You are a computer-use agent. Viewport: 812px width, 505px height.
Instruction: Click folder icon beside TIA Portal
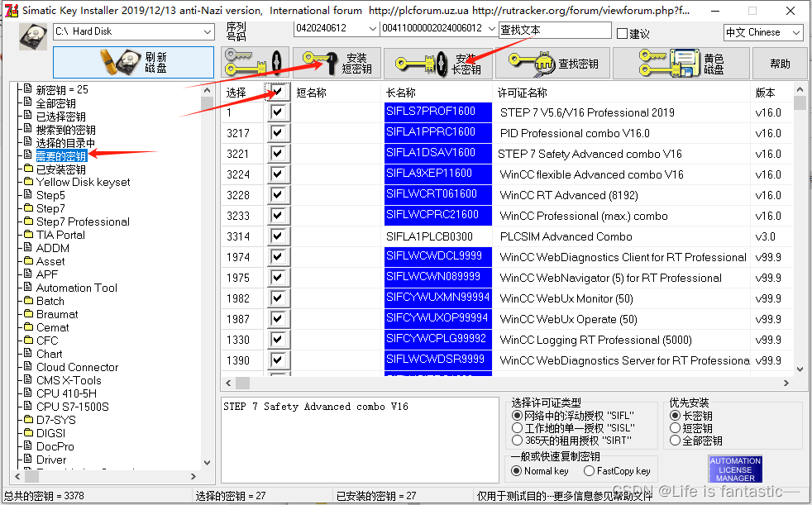coord(28,235)
